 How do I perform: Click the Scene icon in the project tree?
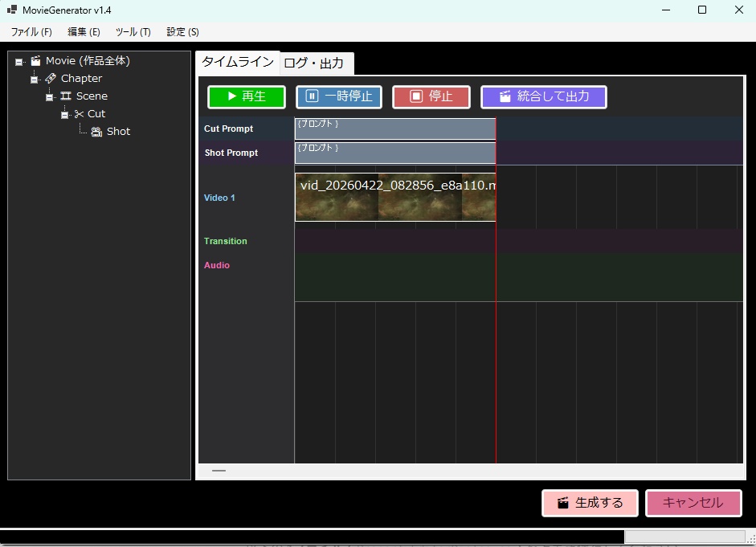coord(65,96)
